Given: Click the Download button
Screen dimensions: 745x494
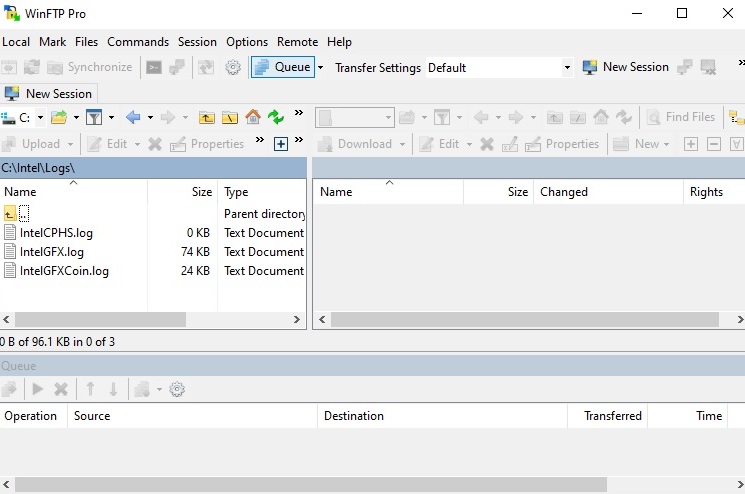Looking at the screenshot, I should [x=355, y=144].
